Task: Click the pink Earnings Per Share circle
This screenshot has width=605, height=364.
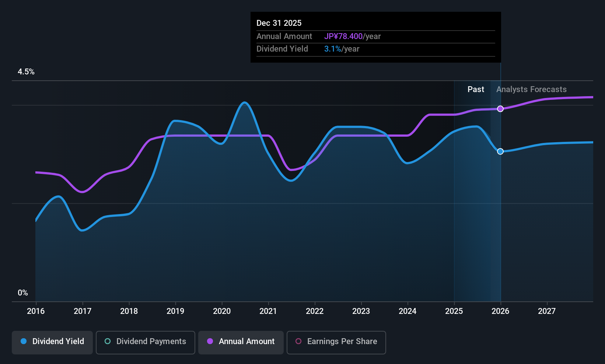Action: (298, 341)
